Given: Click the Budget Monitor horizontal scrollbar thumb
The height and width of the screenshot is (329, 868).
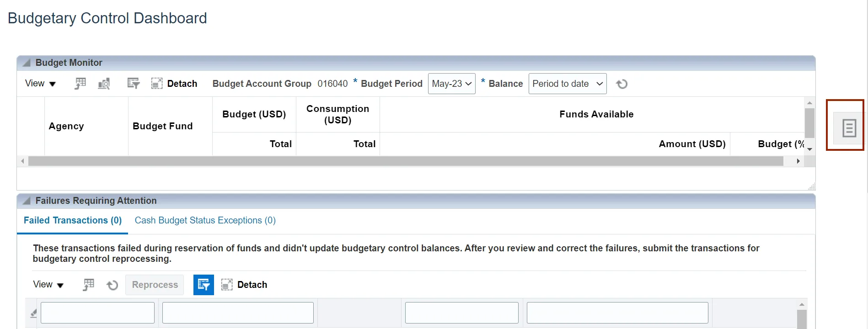Looking at the screenshot, I should tap(406, 161).
